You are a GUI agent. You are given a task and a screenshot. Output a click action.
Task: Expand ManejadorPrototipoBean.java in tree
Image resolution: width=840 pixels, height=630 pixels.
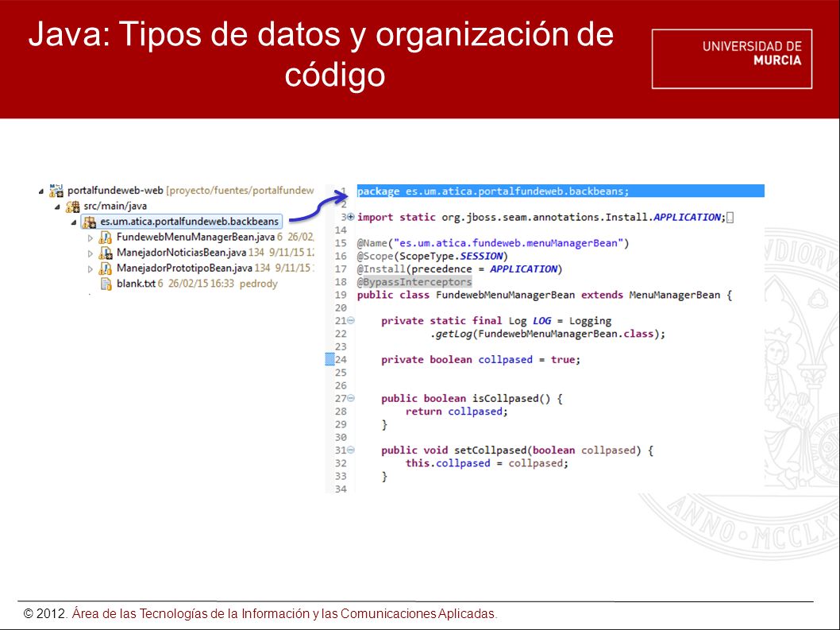(90, 269)
